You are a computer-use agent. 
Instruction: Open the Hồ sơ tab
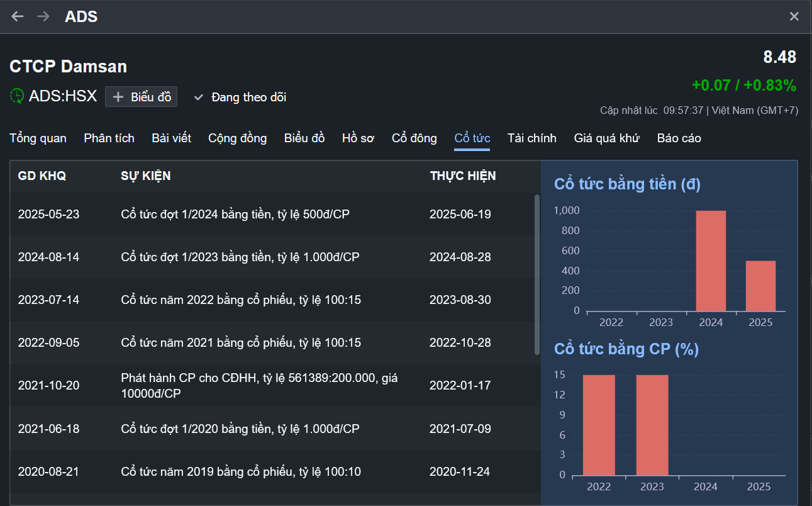(358, 138)
